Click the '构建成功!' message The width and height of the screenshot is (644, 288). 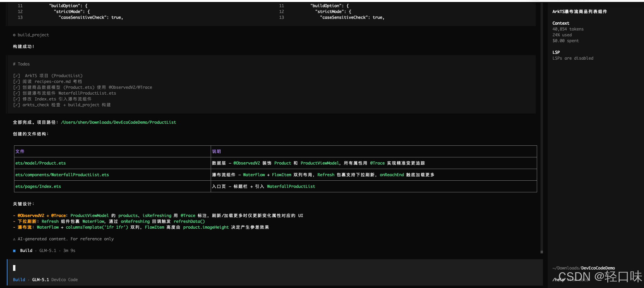pyautogui.click(x=24, y=47)
